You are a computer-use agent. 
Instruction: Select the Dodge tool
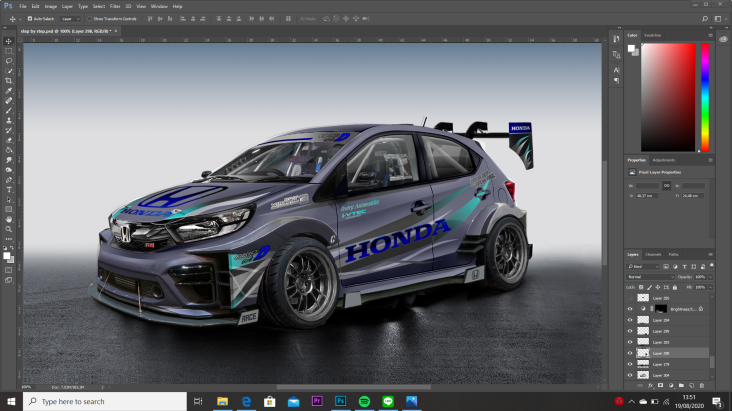(8, 170)
